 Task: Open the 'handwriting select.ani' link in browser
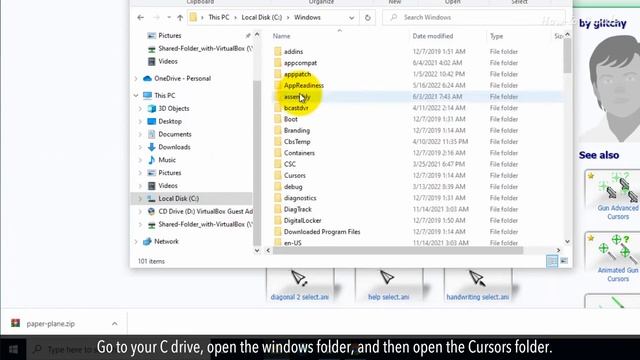478,297
